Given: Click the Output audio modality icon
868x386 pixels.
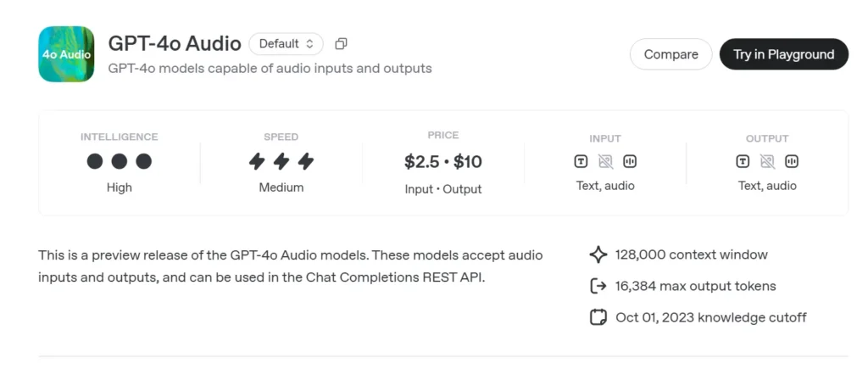Looking at the screenshot, I should (x=792, y=161).
